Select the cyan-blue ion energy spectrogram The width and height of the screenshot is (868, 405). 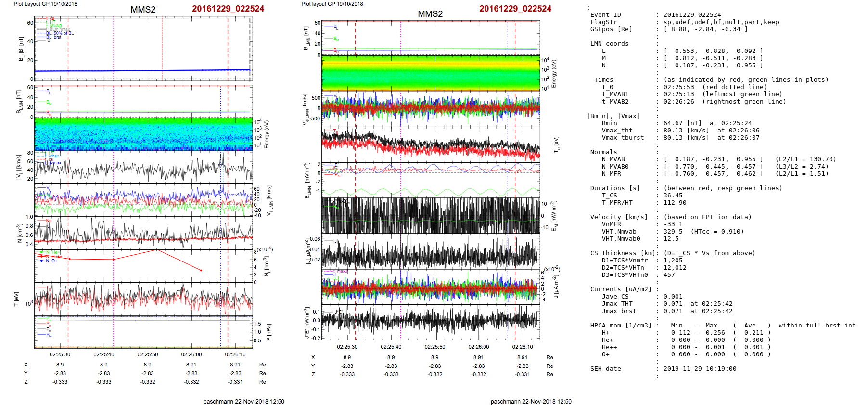tap(143, 135)
